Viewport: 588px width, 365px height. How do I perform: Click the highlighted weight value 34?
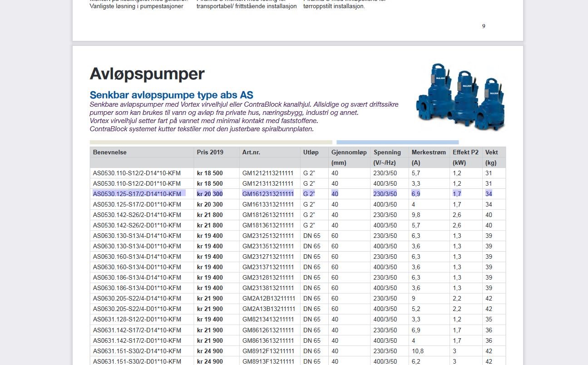point(489,194)
